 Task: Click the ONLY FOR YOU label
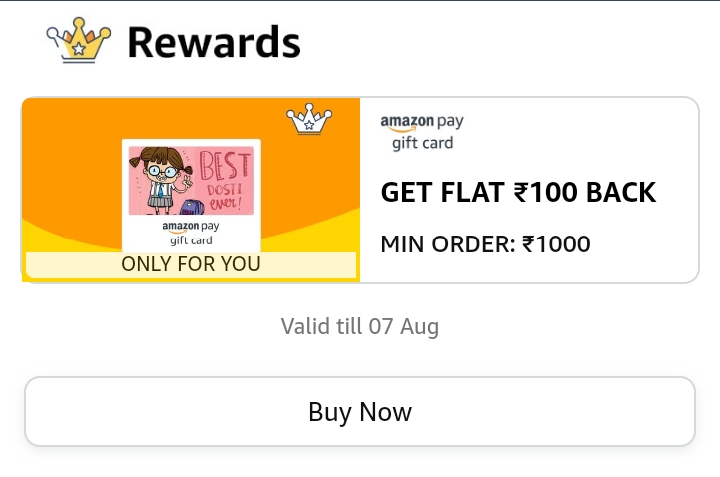tap(190, 265)
